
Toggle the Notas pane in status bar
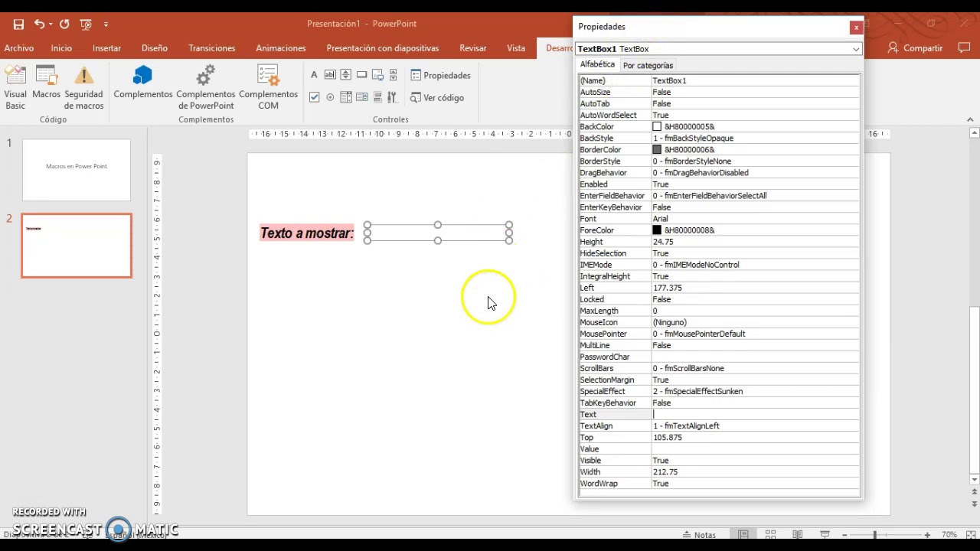coord(699,535)
